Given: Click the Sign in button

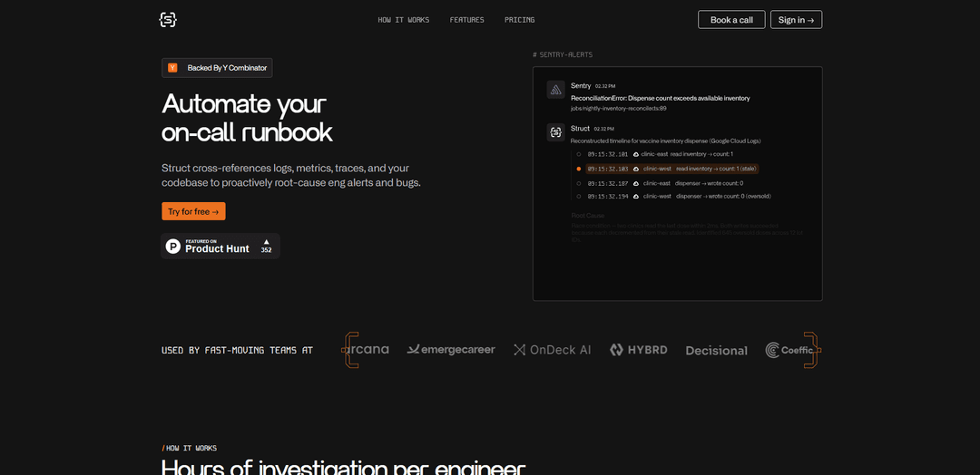Looking at the screenshot, I should coord(796,20).
